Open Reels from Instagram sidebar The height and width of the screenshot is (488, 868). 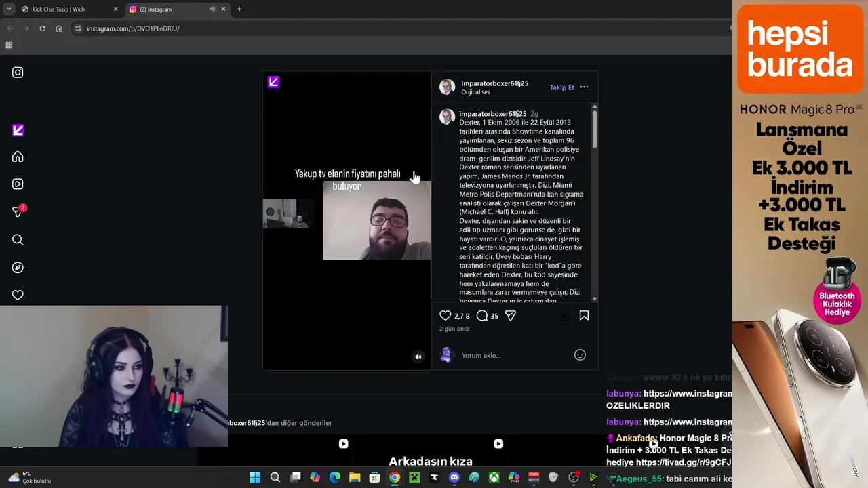pos(18,184)
